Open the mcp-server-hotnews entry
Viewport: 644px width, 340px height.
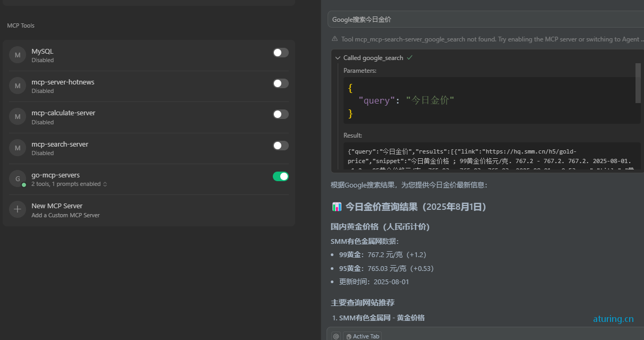[149, 86]
